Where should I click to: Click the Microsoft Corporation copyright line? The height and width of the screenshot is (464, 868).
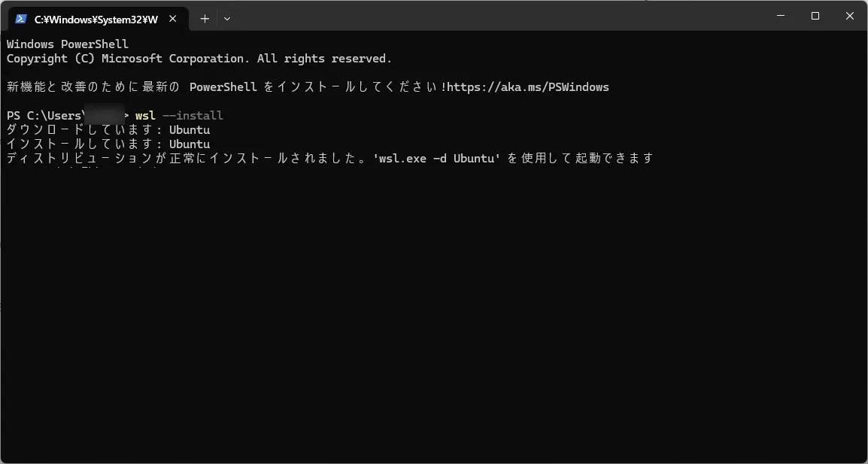pos(199,59)
